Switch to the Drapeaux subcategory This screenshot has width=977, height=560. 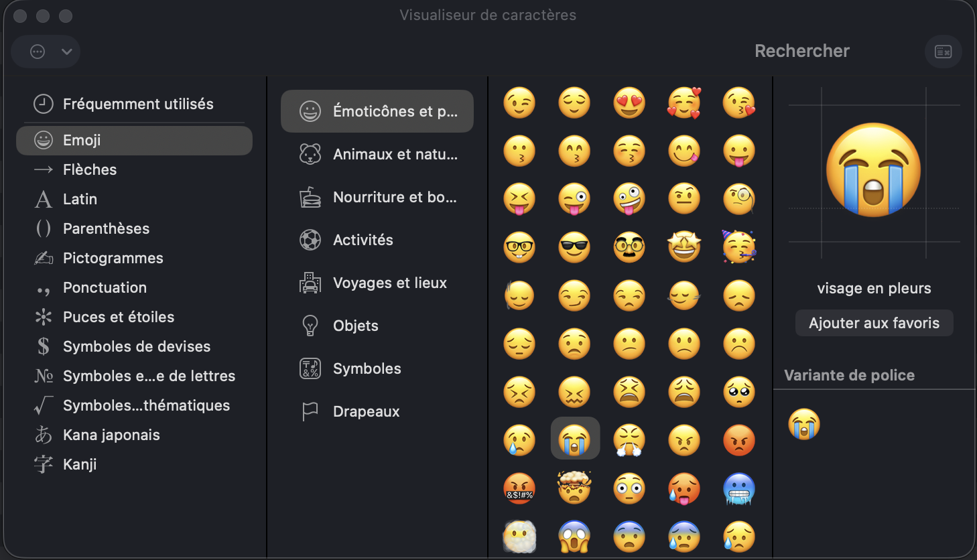point(366,411)
